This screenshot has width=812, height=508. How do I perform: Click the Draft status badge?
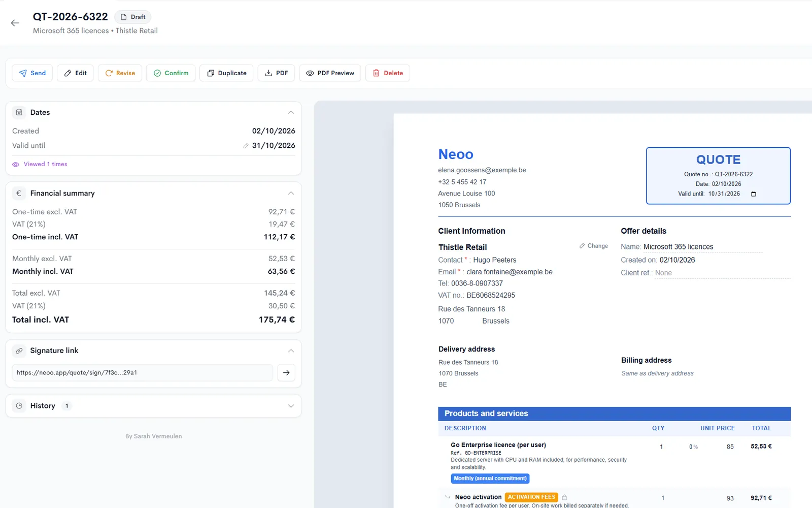pos(133,17)
